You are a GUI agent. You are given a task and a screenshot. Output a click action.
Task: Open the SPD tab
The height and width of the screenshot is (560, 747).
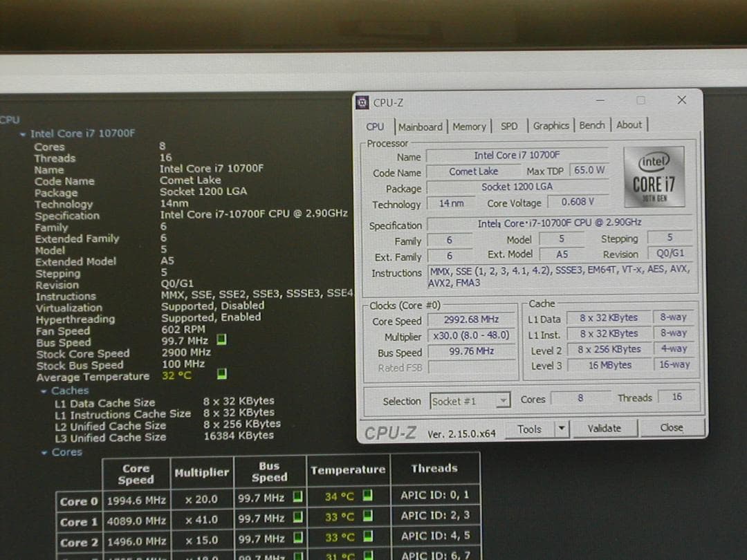[x=510, y=126]
